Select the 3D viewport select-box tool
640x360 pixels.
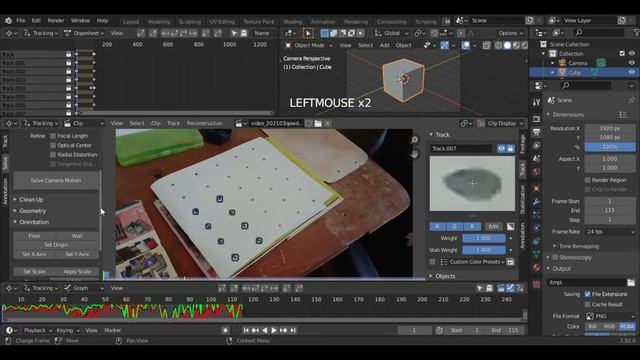click(x=308, y=33)
